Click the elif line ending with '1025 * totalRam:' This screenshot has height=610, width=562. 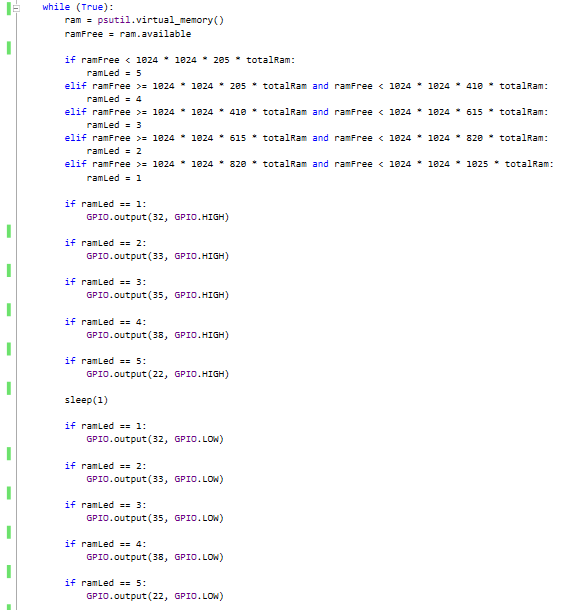pyautogui.click(x=309, y=164)
